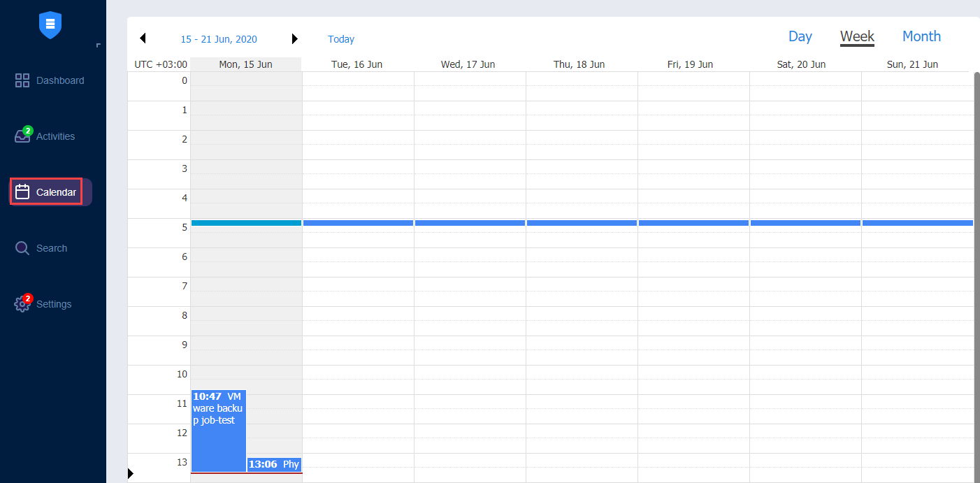Click the blue event bar on Wednesday
The image size is (980, 483).
point(470,223)
